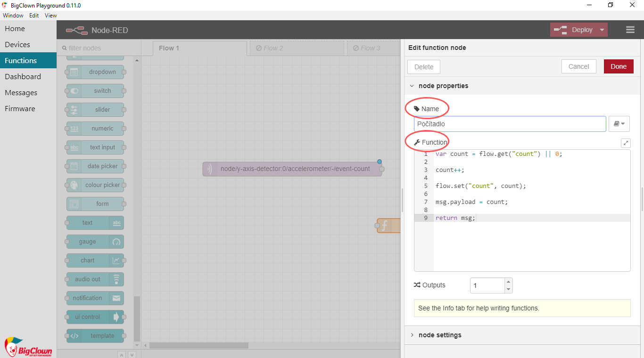Open Firmware in the sidebar

click(28, 109)
